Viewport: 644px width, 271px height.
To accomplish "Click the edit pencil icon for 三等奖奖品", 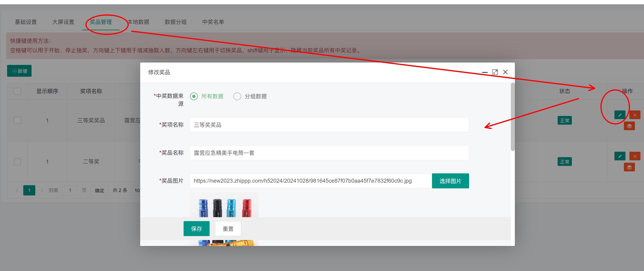I will [620, 115].
